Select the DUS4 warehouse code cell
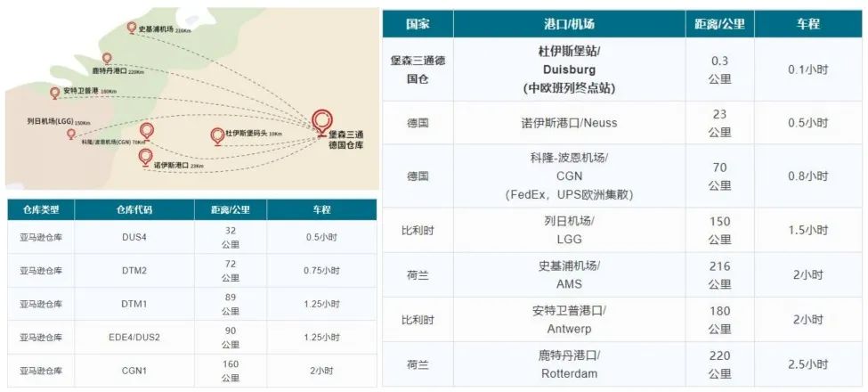 point(134,238)
